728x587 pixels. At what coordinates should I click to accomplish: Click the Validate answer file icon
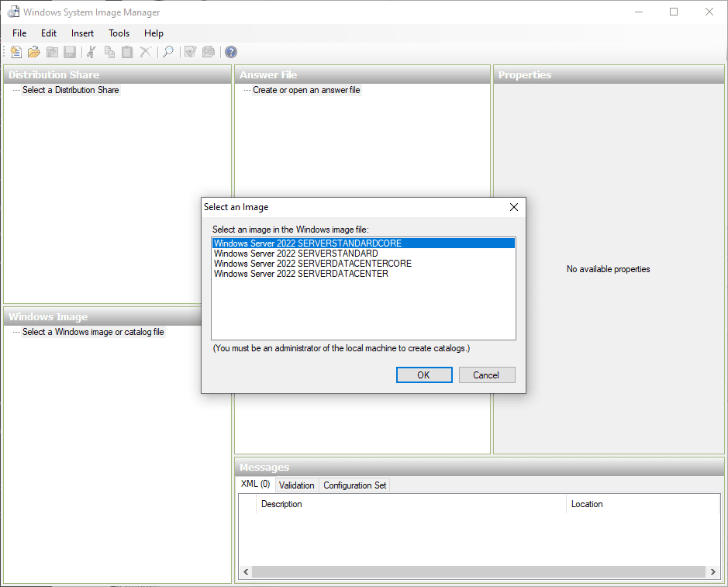tap(190, 52)
